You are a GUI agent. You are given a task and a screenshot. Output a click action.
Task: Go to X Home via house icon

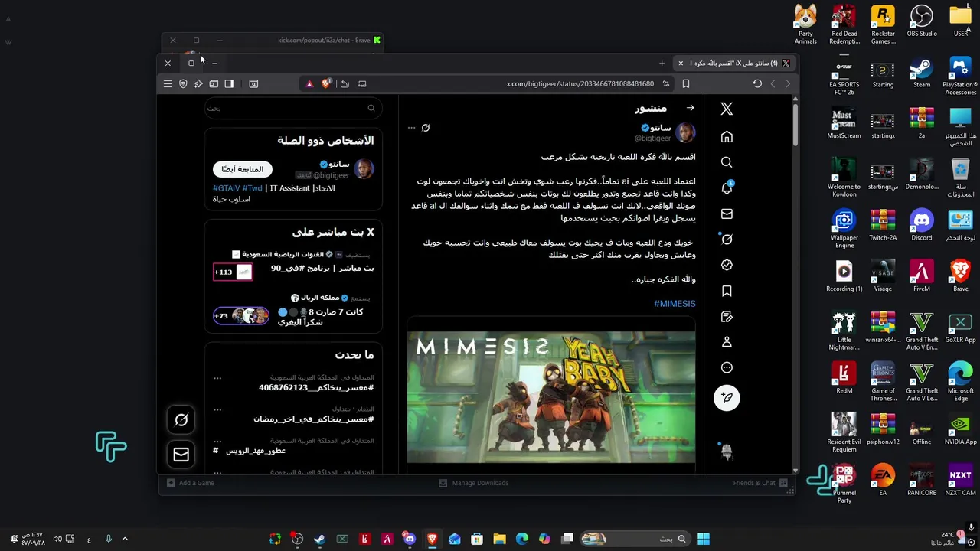(727, 137)
